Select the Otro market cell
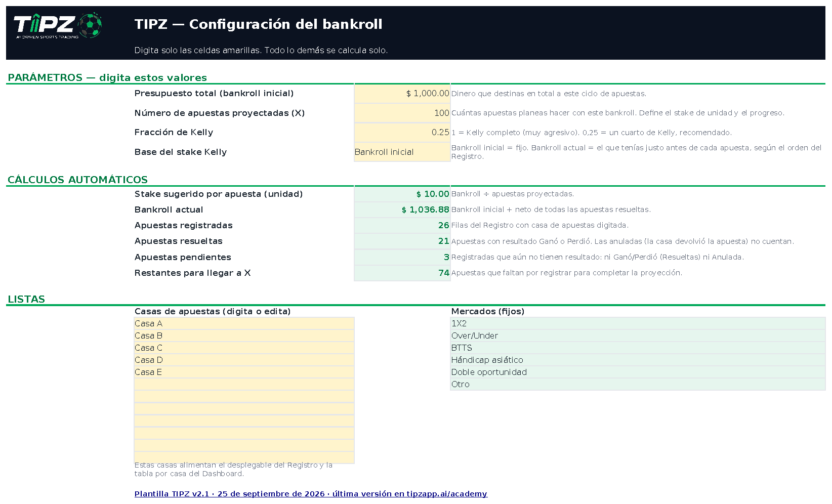This screenshot has height=504, width=832. (x=638, y=384)
